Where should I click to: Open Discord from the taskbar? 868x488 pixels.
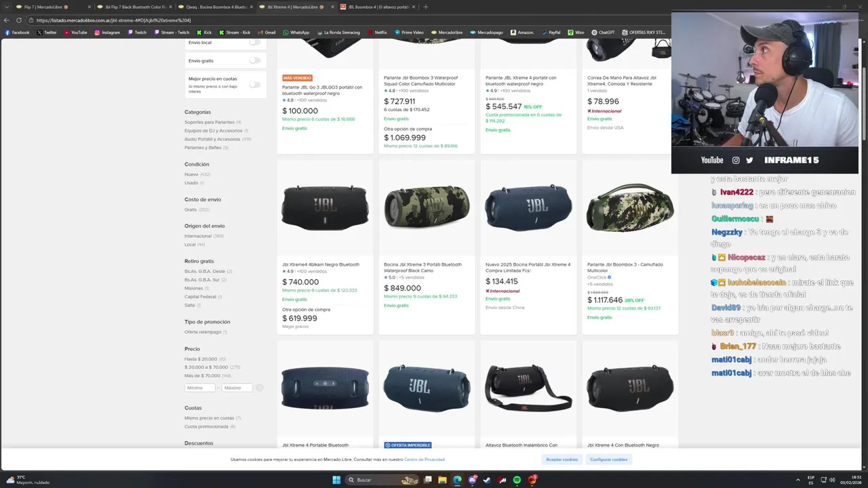(473, 480)
